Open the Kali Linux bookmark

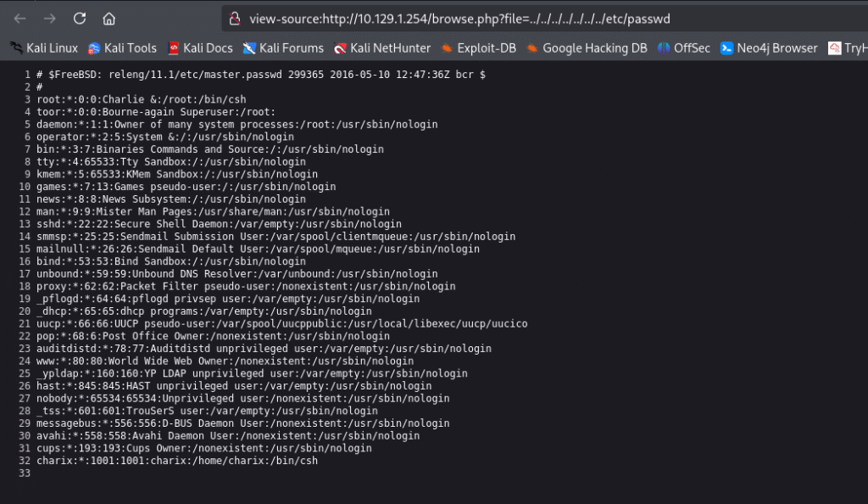point(45,48)
